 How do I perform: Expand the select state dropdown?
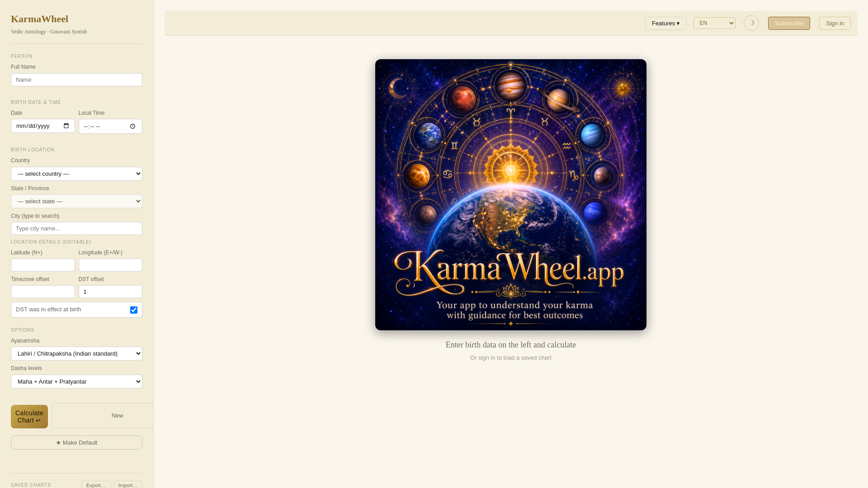click(76, 201)
